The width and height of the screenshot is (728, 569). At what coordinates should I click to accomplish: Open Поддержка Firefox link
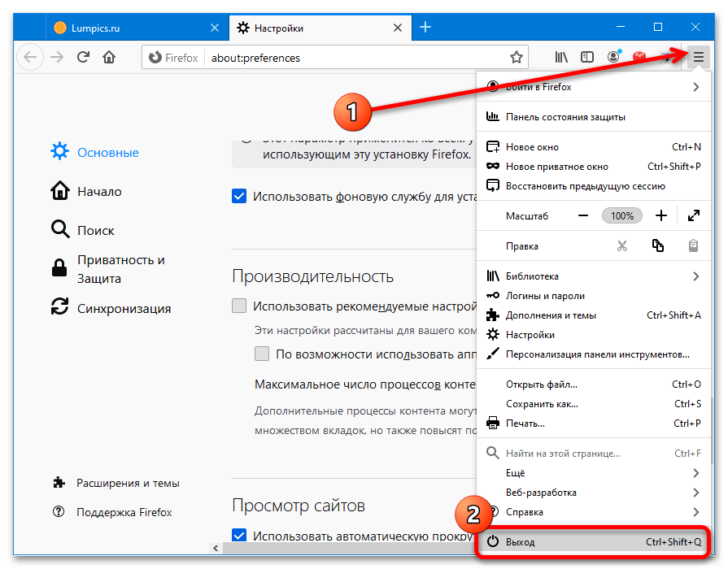(x=112, y=512)
